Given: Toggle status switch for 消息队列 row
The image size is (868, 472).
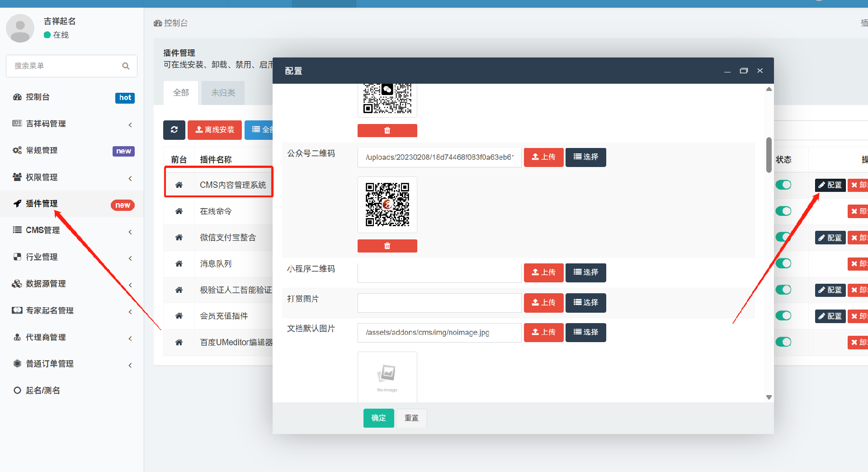Looking at the screenshot, I should (x=783, y=263).
